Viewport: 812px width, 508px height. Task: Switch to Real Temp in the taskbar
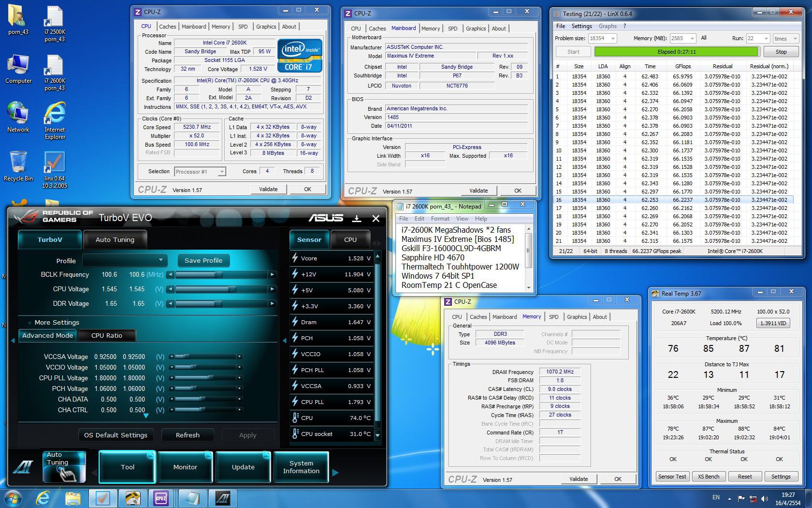[132, 498]
